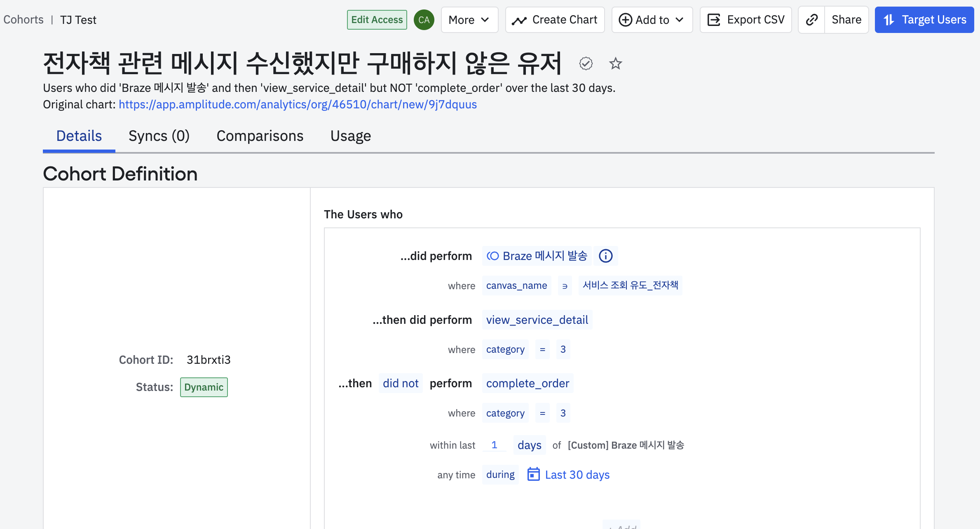Open the calendar icon for date range
The image size is (980, 529).
[x=533, y=474]
